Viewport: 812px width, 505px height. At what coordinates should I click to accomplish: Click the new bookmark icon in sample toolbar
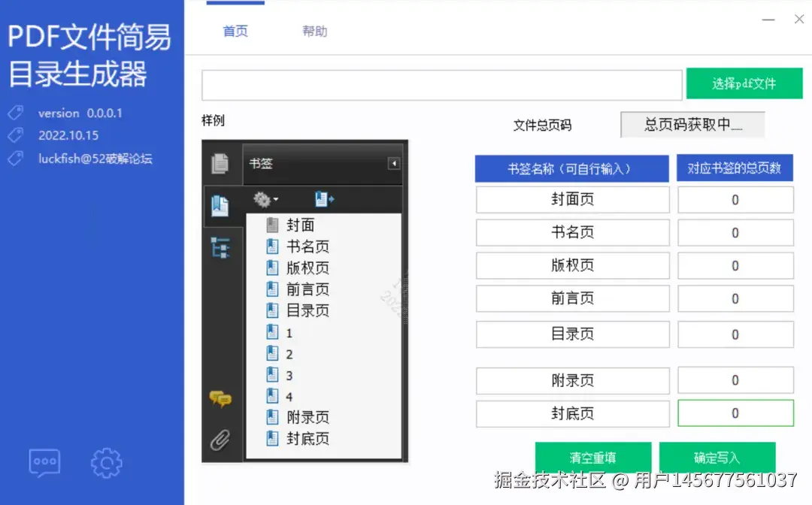[x=323, y=198]
